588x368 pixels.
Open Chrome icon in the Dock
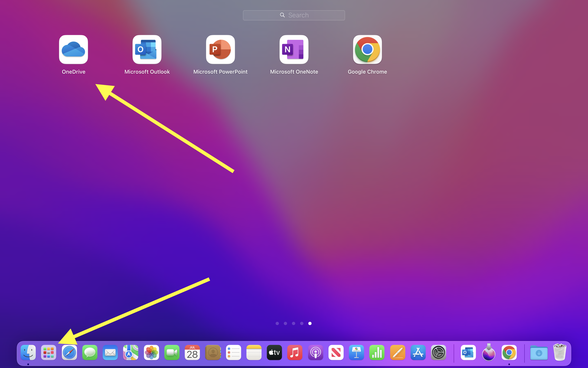click(x=509, y=352)
